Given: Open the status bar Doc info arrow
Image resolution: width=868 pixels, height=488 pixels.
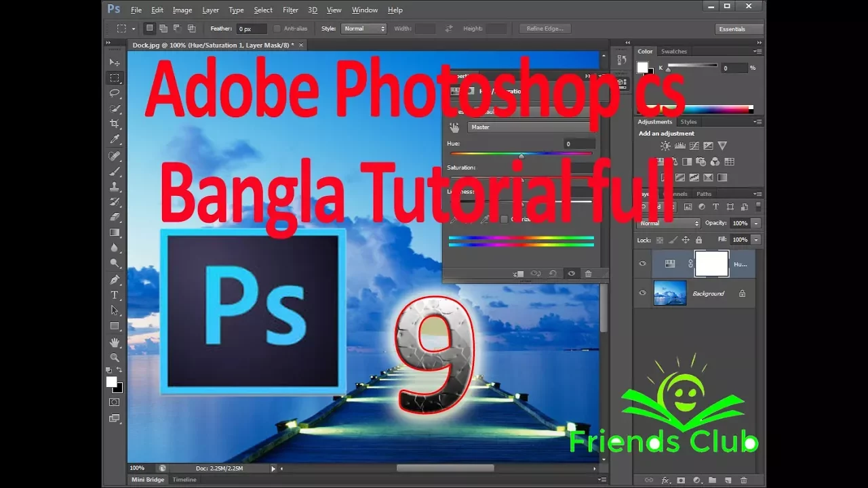Looking at the screenshot, I should (x=274, y=468).
